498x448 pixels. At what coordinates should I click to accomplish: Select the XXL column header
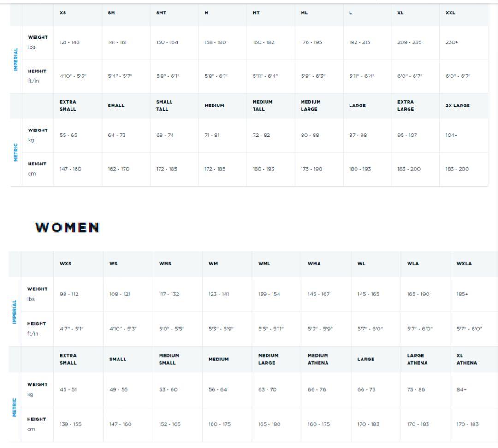pos(450,13)
